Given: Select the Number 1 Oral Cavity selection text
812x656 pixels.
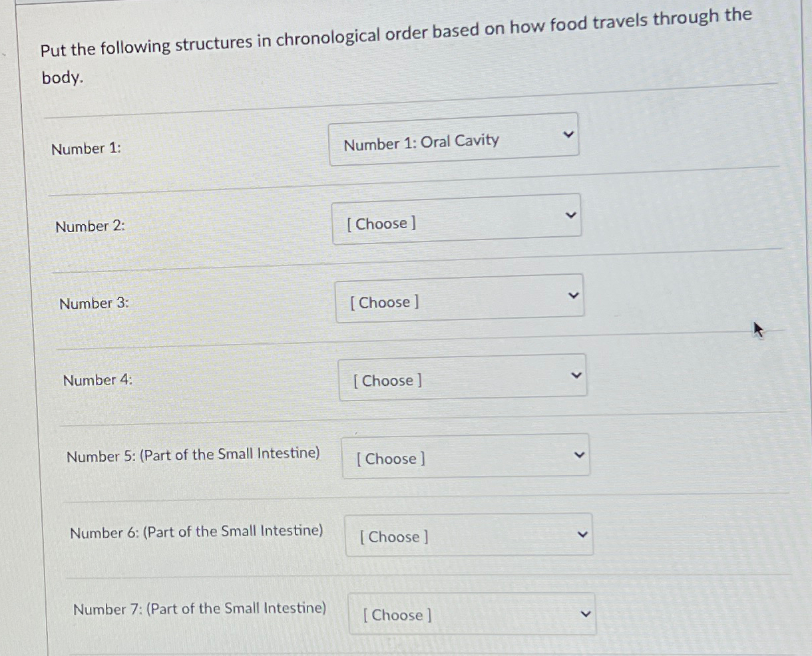Looking at the screenshot, I should [421, 140].
